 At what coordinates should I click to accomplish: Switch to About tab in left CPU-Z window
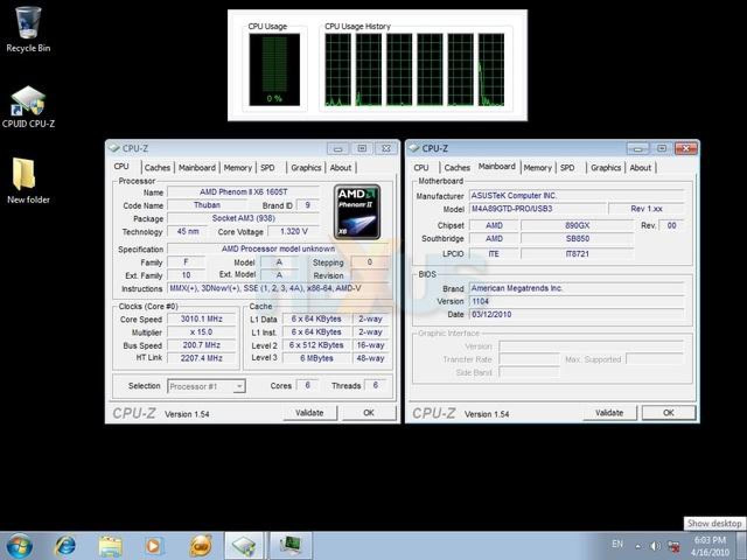click(x=340, y=167)
